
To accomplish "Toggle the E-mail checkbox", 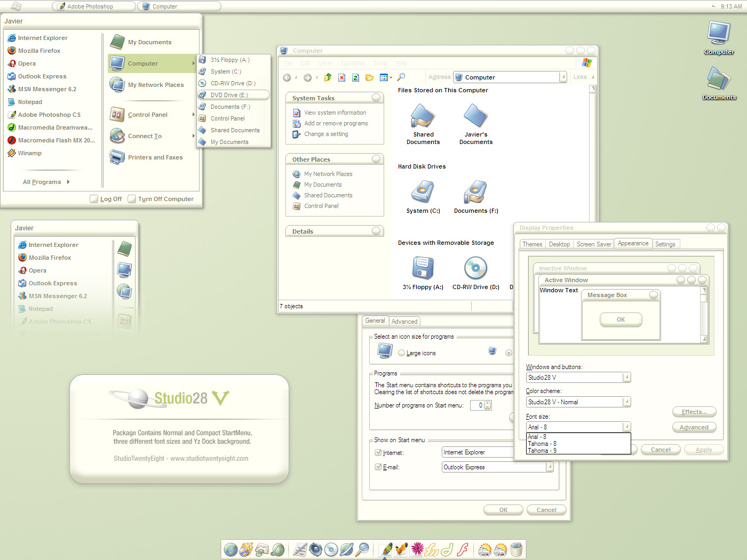I will [x=378, y=467].
